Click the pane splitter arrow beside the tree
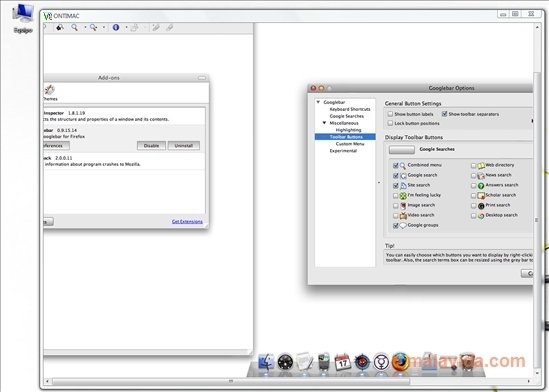Viewport: 549px width, 392px height. pos(379,182)
